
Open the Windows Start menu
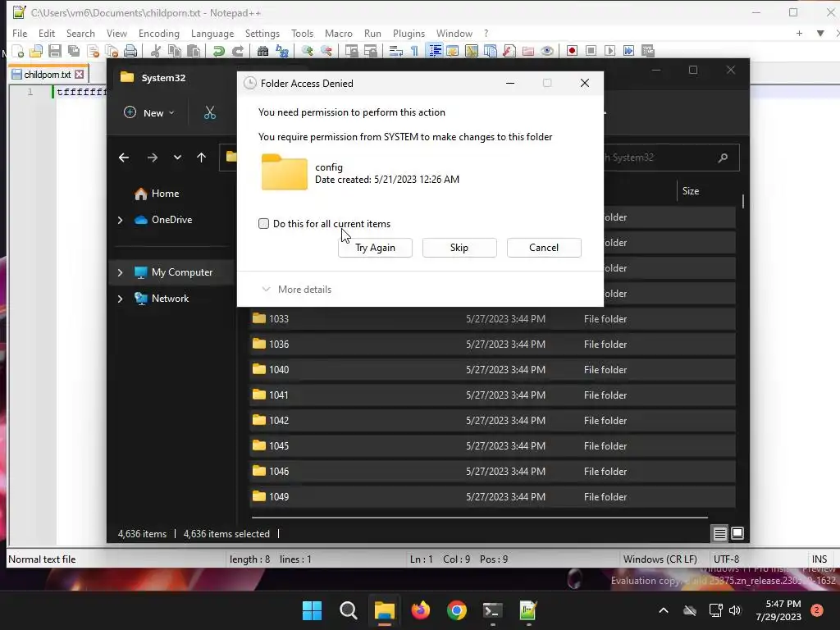(x=312, y=610)
